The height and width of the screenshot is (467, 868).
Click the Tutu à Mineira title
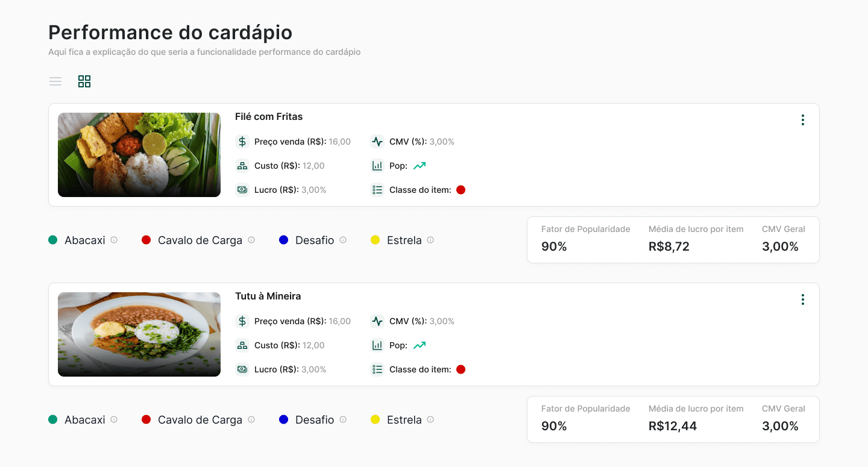tap(268, 296)
